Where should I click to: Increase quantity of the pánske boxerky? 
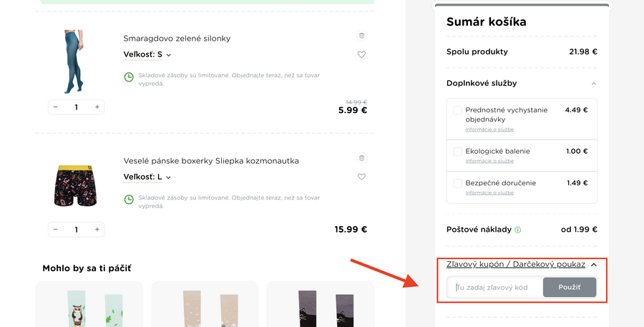click(97, 230)
